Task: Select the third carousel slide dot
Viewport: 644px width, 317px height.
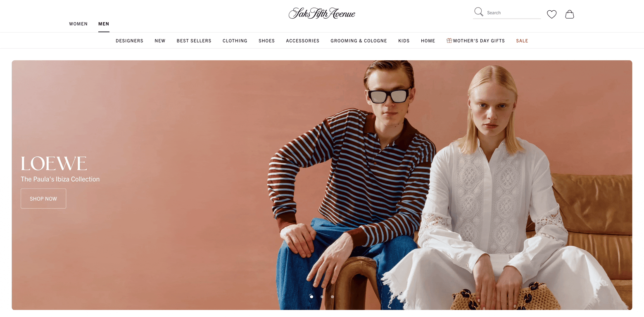Action: coord(332,296)
